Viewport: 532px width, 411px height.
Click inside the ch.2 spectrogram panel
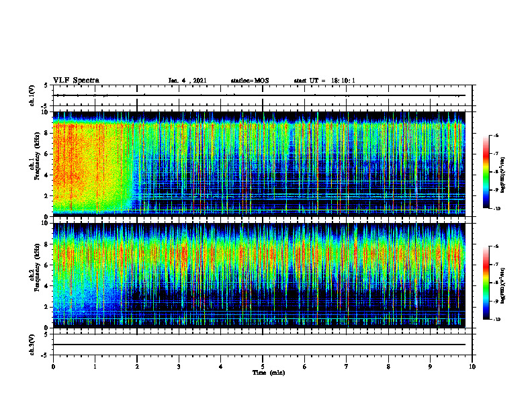[x=259, y=275]
